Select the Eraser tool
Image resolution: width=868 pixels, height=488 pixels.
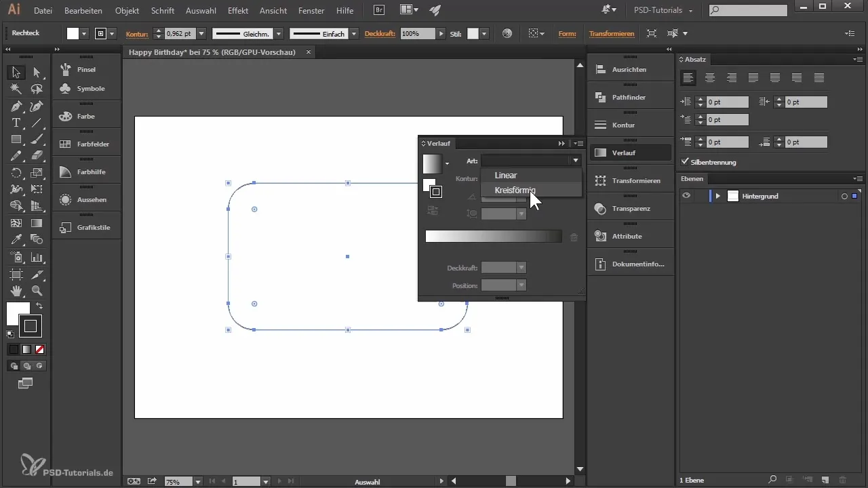pos(37,156)
